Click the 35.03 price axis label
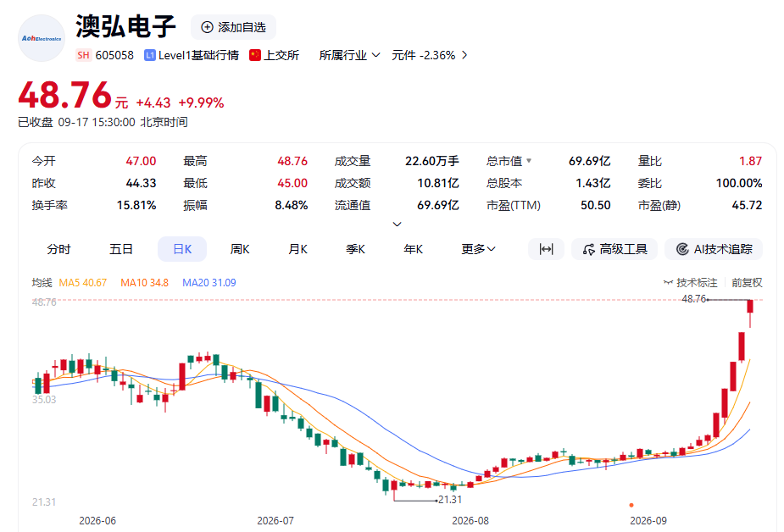The width and height of the screenshot is (784, 532). coord(44,400)
